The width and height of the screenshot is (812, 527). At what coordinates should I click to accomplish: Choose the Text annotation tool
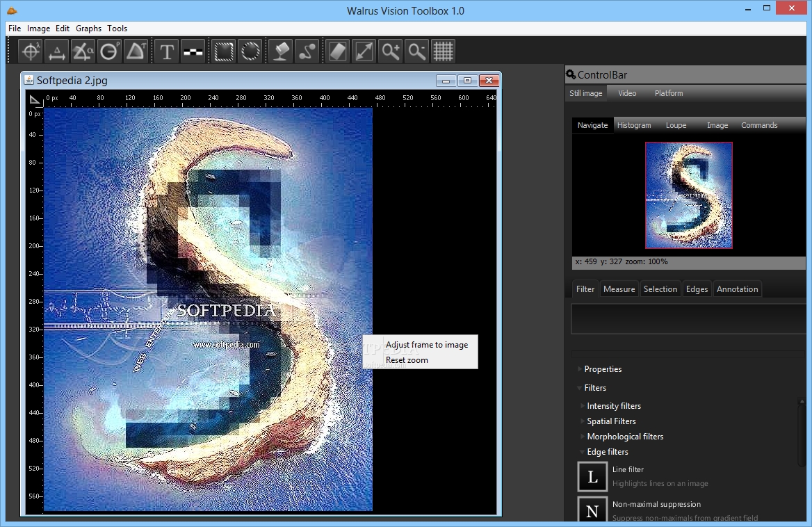coord(167,51)
